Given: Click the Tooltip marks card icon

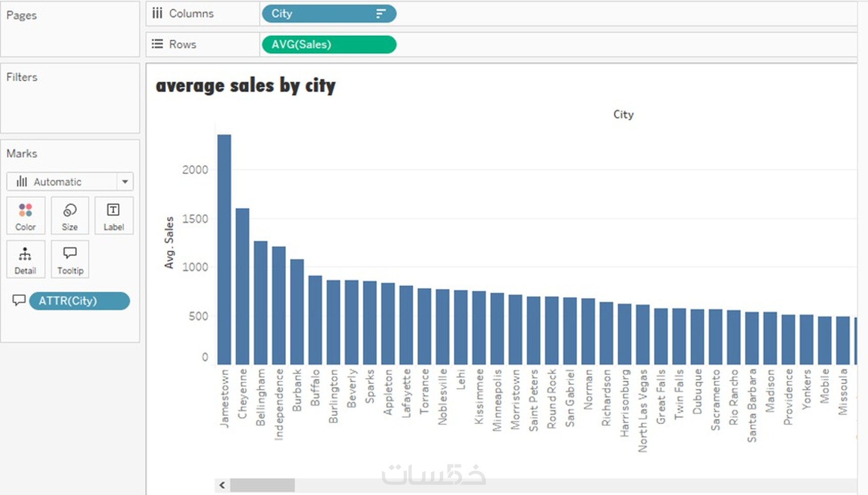Looking at the screenshot, I should point(70,259).
